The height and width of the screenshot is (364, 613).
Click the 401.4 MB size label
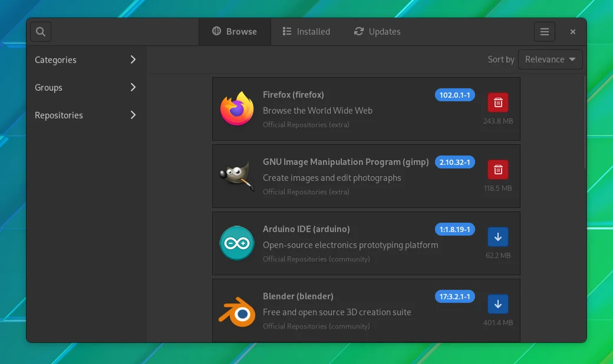point(497,323)
